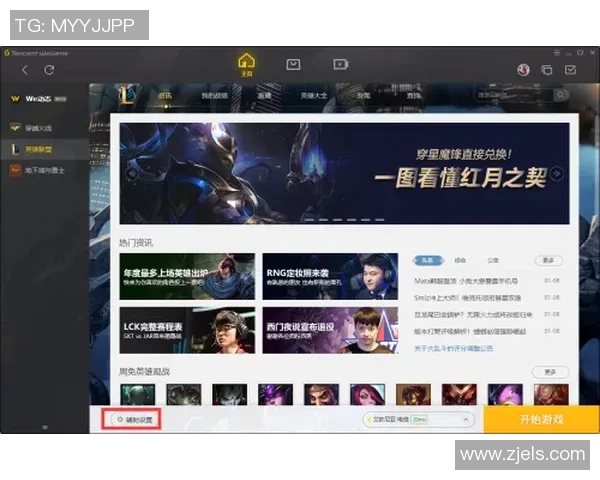
Task: Select the 综合 news tab
Action: (x=460, y=261)
